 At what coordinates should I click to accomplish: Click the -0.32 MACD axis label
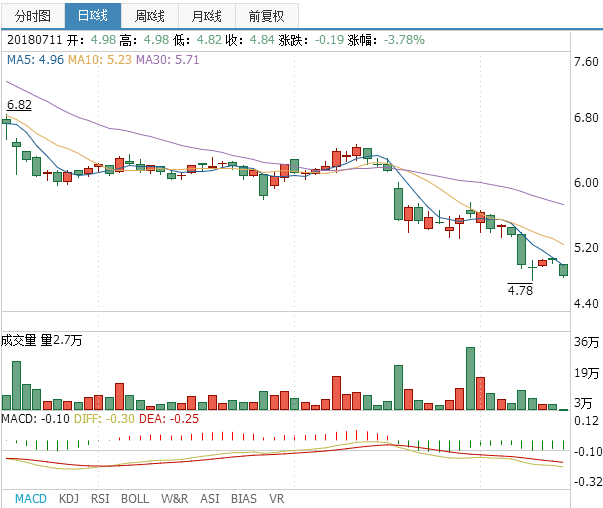pyautogui.click(x=588, y=481)
